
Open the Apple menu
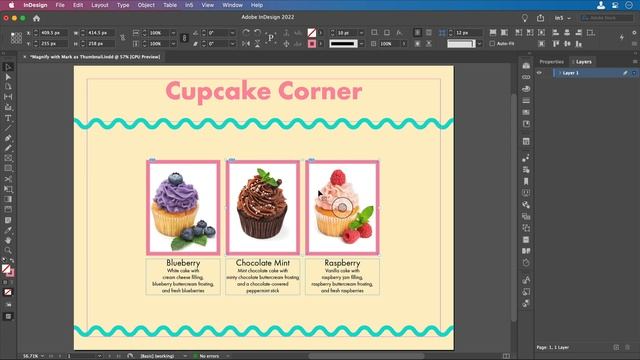[x=11, y=5]
